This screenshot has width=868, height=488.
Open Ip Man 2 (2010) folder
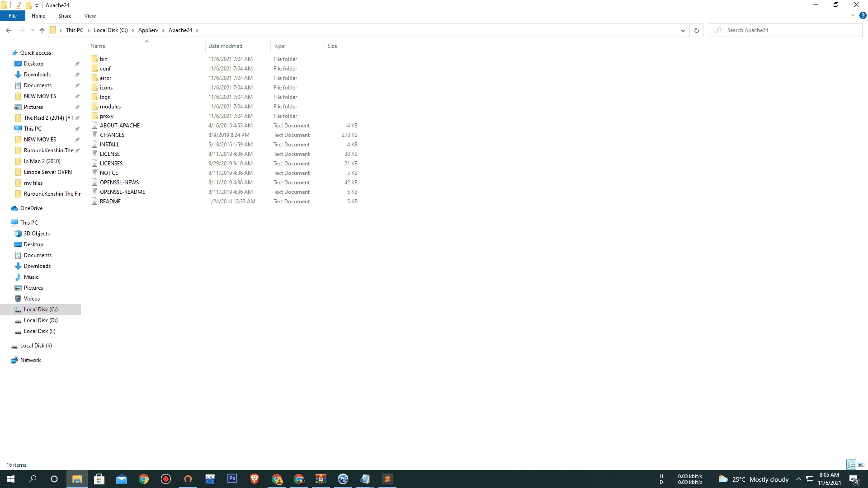42,161
